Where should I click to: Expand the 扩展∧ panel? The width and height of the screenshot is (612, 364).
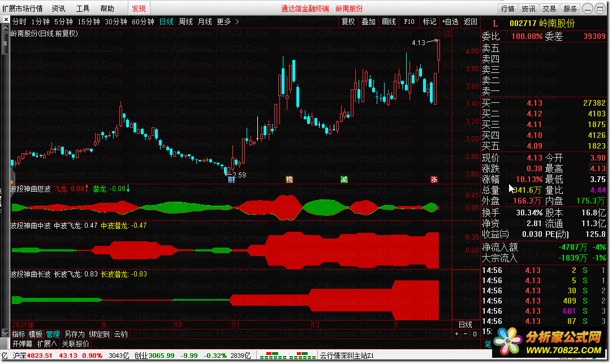pos(47,344)
